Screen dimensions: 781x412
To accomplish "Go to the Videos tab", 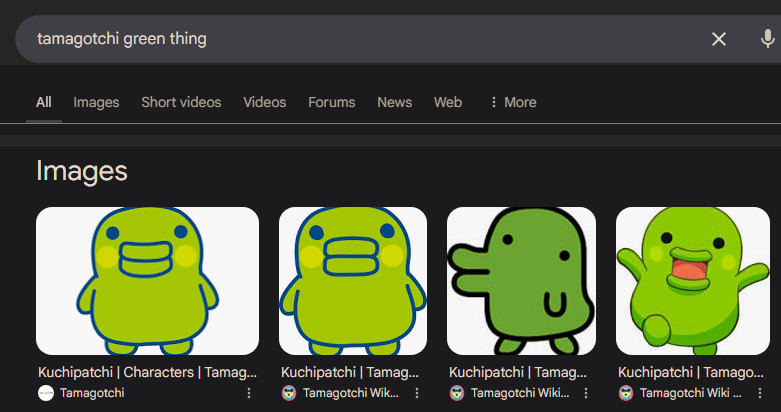I will tap(264, 102).
